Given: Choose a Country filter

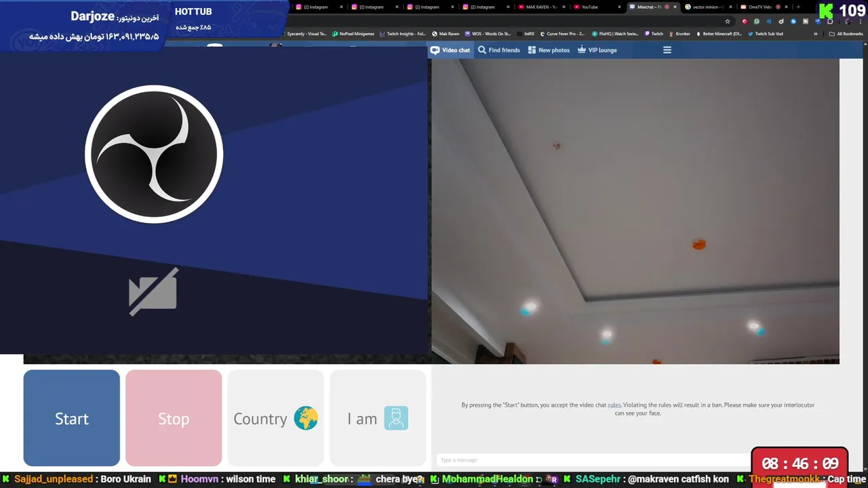Looking at the screenshot, I should (275, 418).
